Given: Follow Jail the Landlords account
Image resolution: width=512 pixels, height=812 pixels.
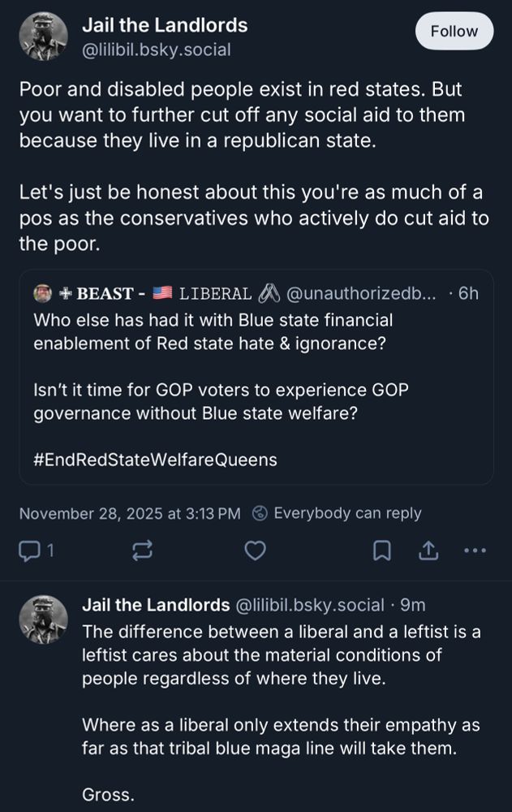Looking at the screenshot, I should (454, 32).
